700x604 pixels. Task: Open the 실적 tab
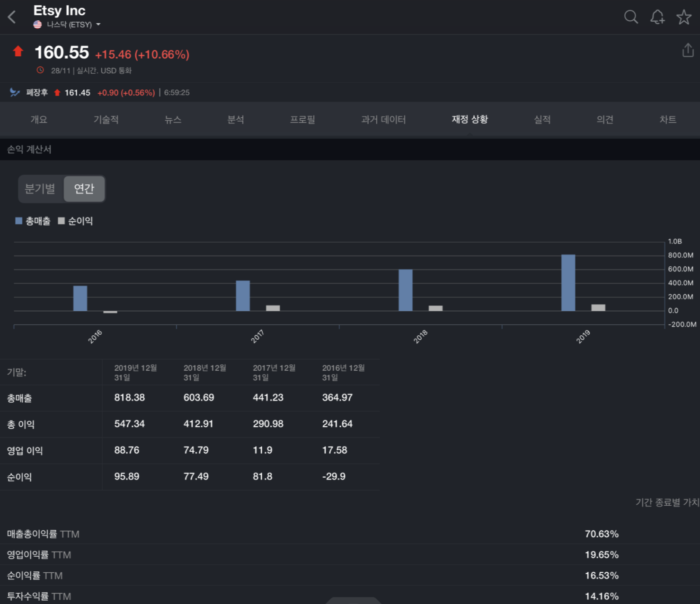coord(542,120)
